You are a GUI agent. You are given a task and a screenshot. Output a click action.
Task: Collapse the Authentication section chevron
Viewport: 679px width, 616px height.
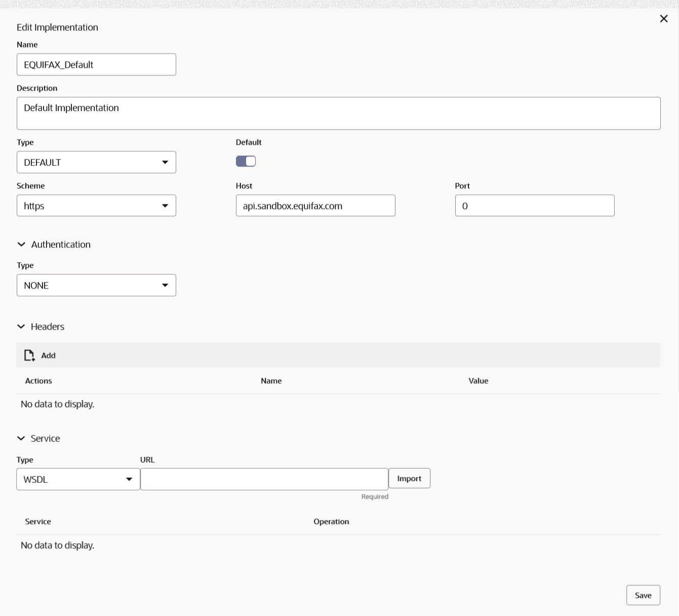(21, 244)
